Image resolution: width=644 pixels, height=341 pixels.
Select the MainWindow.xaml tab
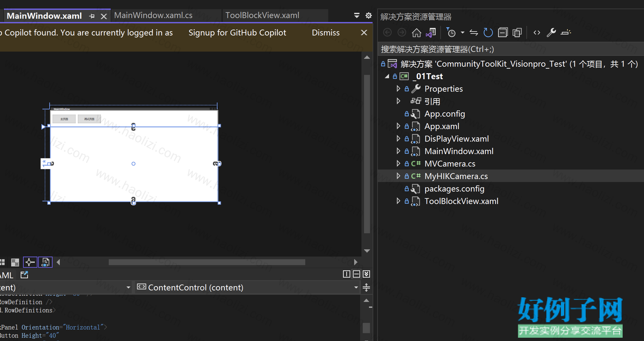pos(44,16)
